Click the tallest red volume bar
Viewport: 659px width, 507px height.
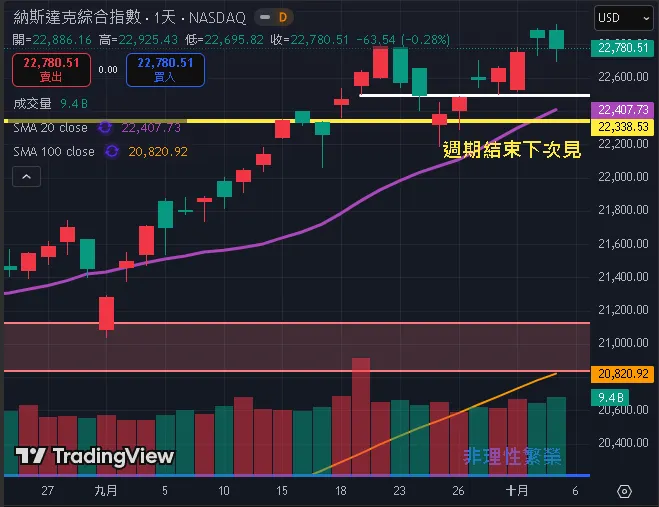(361, 416)
